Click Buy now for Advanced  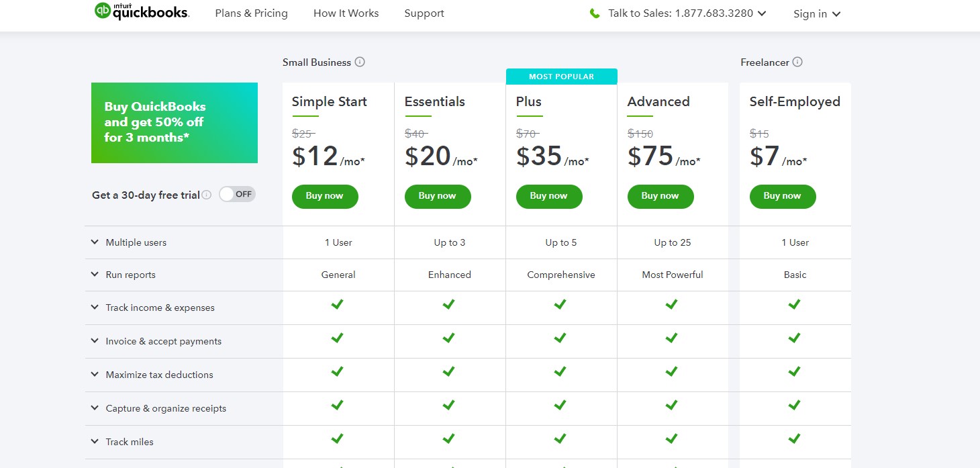660,196
